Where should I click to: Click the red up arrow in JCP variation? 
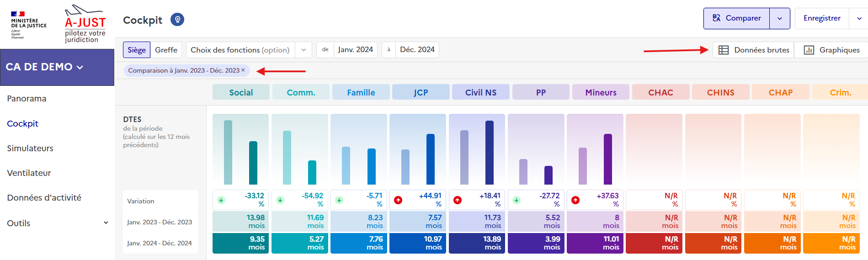pyautogui.click(x=398, y=200)
